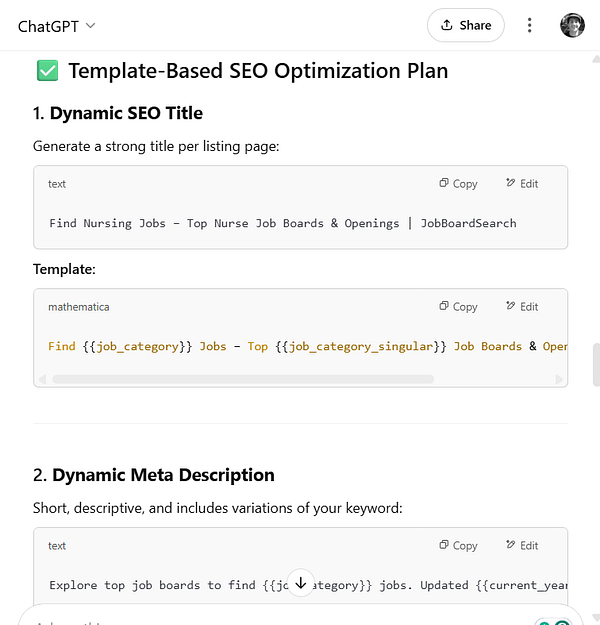Click the scroll-to-bottom arrow button

[301, 583]
